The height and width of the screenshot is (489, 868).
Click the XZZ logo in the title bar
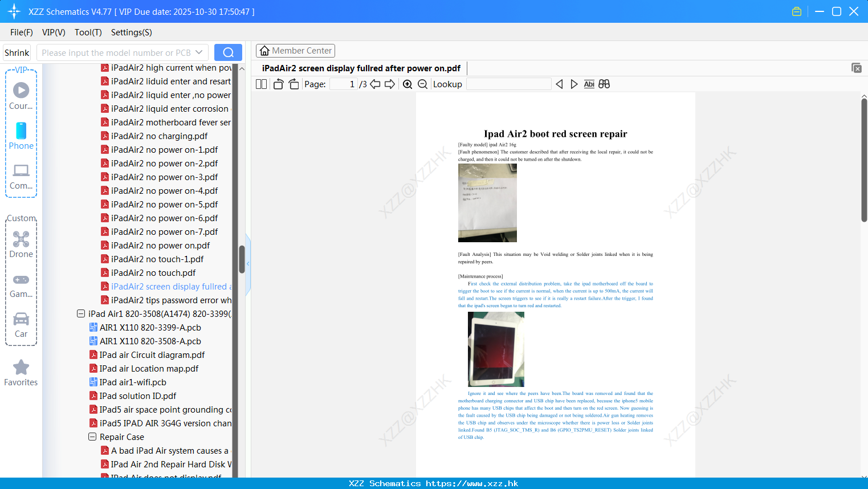click(x=14, y=11)
